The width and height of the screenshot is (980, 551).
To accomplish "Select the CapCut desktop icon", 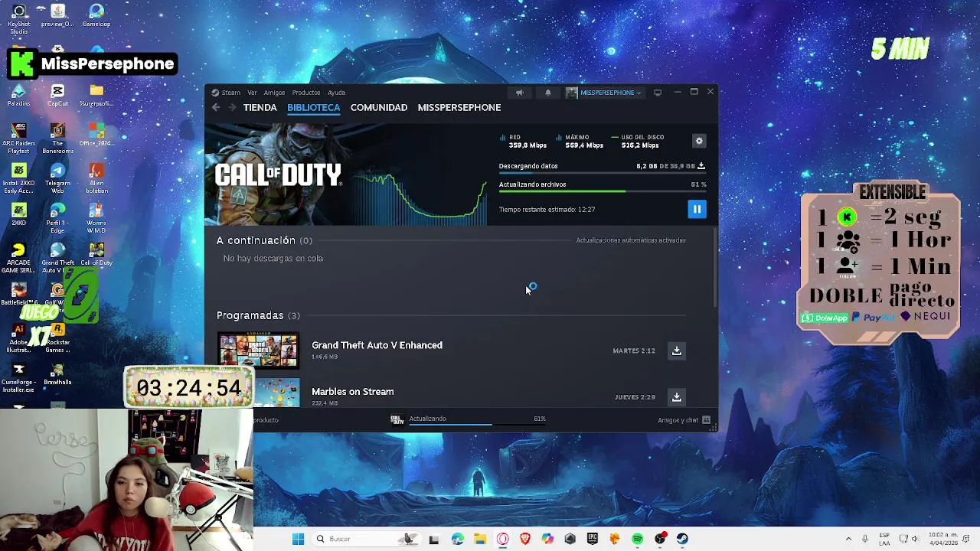I will [57, 96].
